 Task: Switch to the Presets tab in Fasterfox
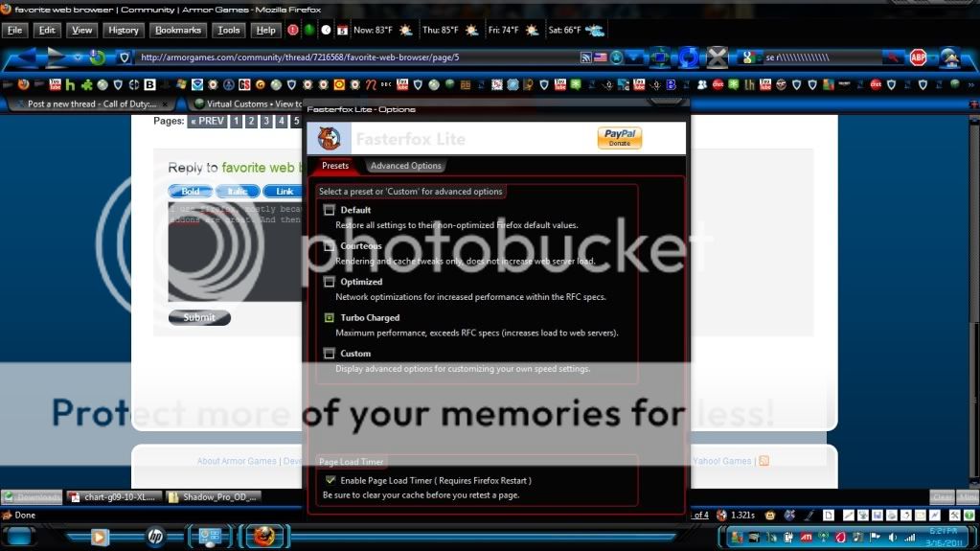335,166
